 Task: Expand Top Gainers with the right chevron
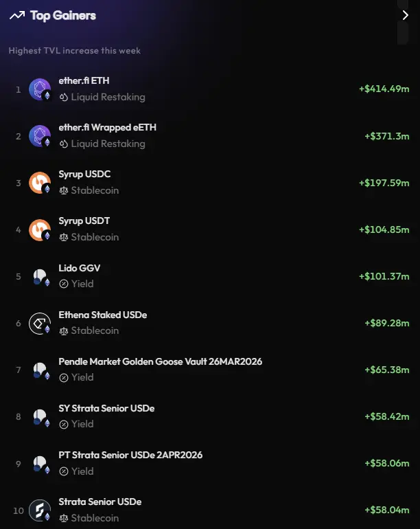tap(405, 15)
